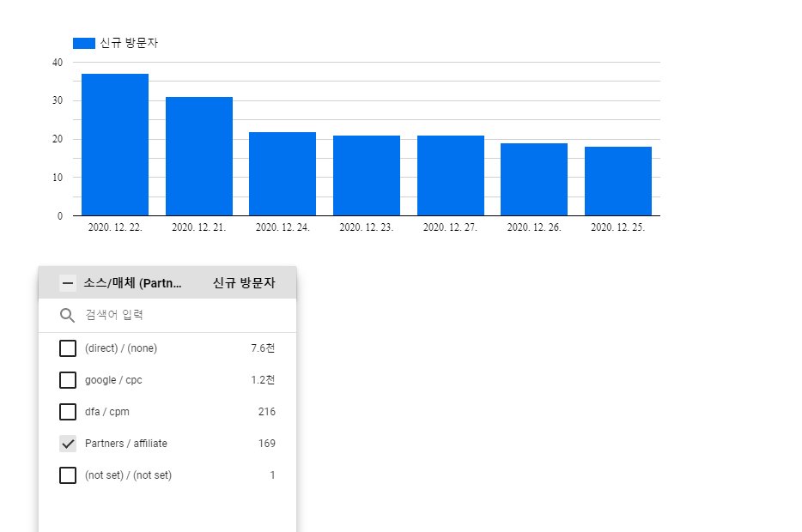Screen dimensions: 802x532
Task: Focus the 검색어 입력 search field
Action: pyautogui.click(x=167, y=315)
